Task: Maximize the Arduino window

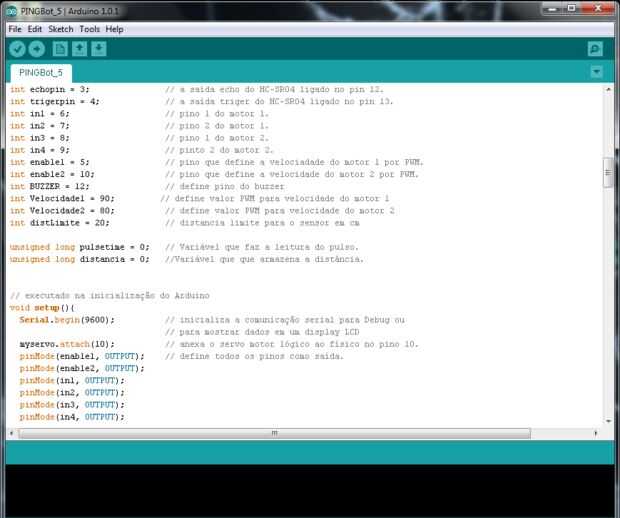Action: [572, 9]
